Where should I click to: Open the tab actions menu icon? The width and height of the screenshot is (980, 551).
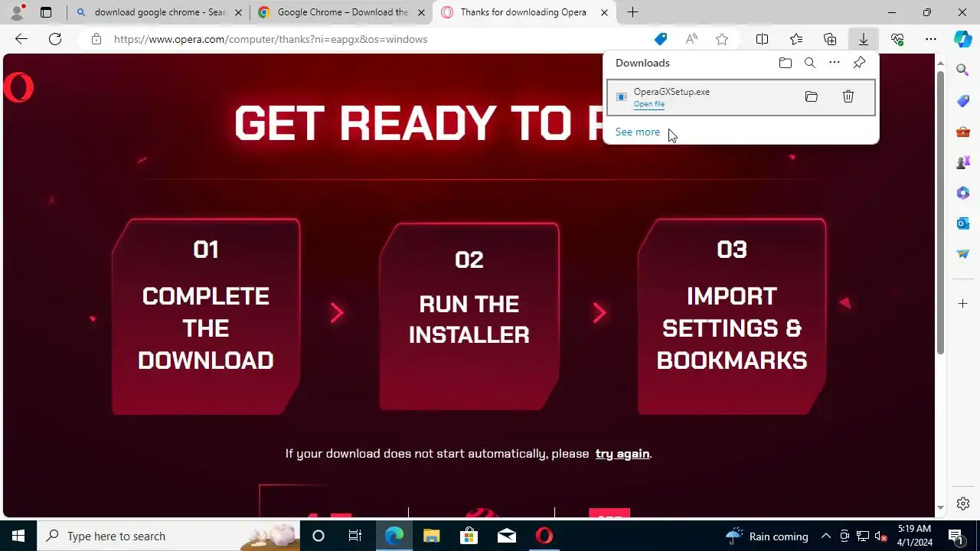46,12
